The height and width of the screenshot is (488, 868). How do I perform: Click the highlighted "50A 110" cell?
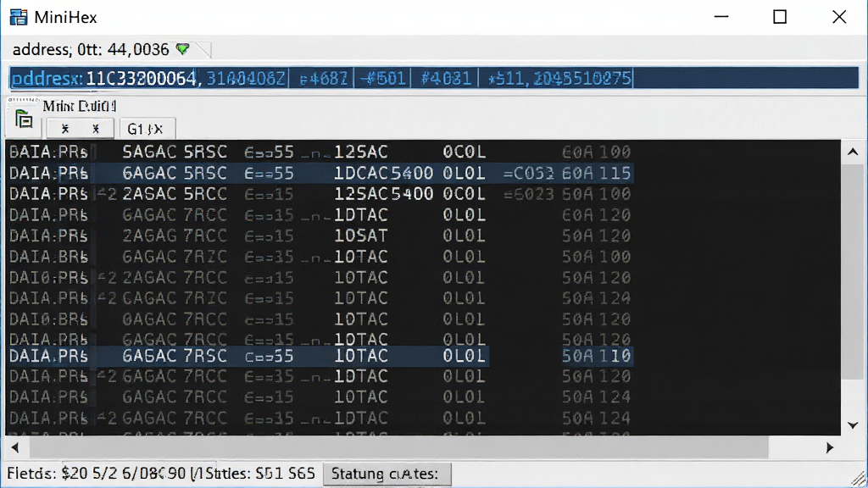(596, 356)
